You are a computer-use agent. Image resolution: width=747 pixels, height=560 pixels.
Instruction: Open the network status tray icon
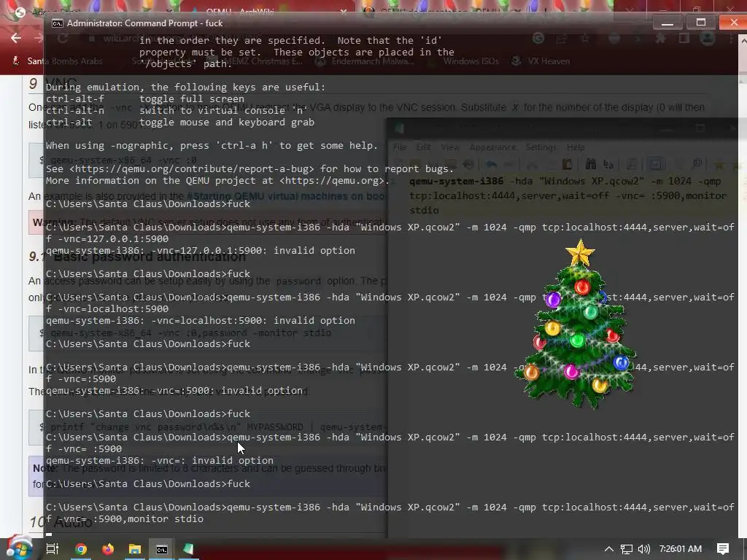pyautogui.click(x=627, y=549)
